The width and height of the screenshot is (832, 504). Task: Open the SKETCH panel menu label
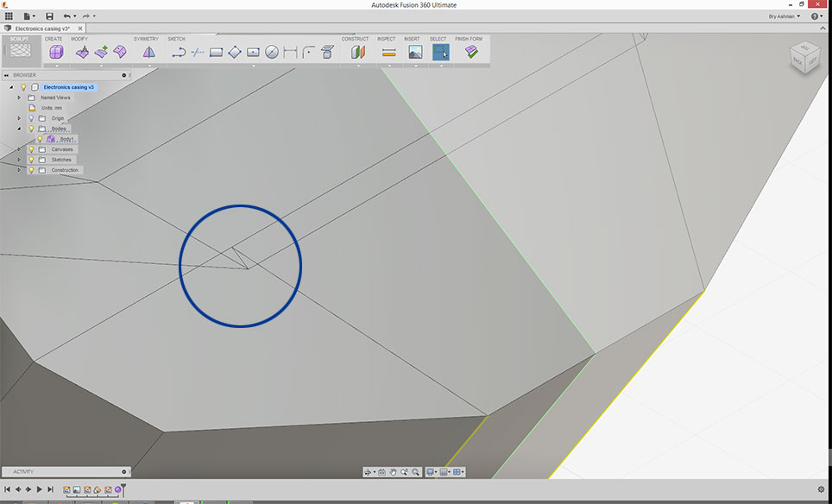click(x=176, y=39)
